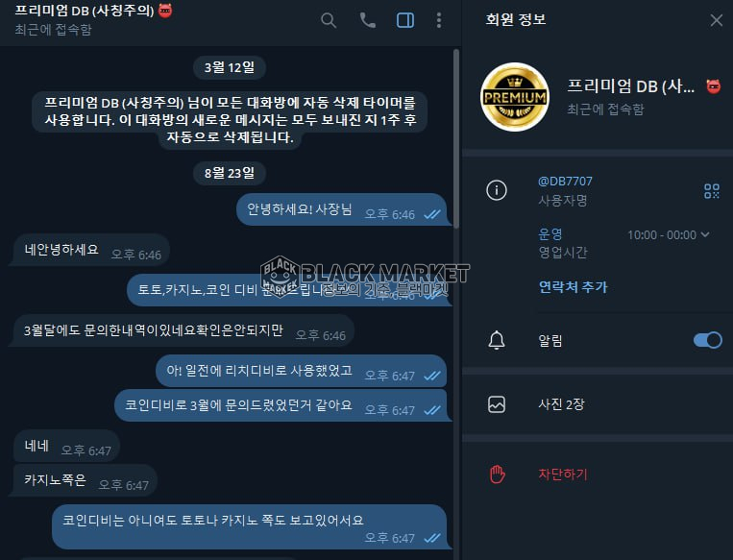Close the 회원 정보 panel
This screenshot has width=733, height=560.
[716, 20]
